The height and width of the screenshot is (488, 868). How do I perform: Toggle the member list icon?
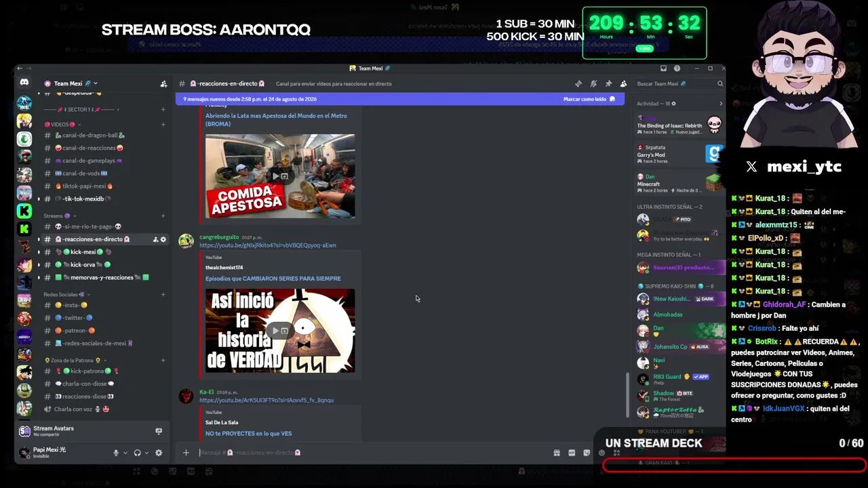(623, 84)
